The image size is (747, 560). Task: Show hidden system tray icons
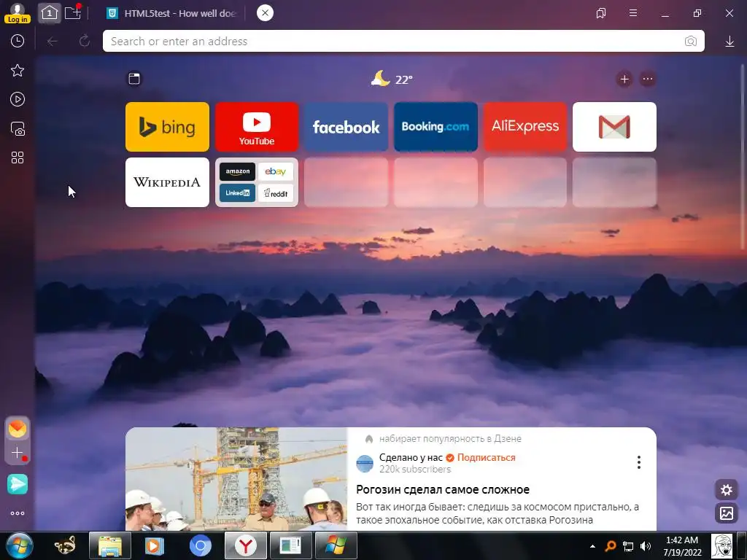coord(592,546)
